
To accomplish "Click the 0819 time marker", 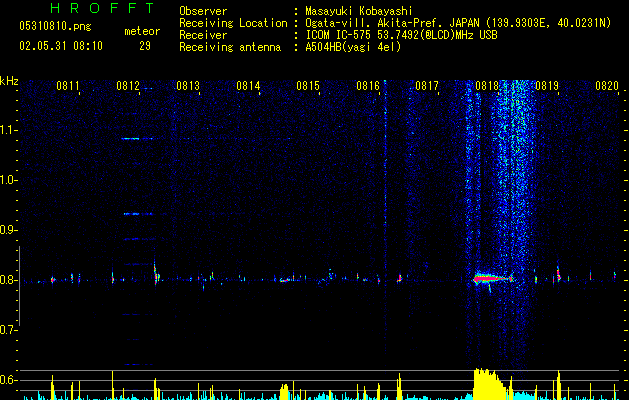I will point(547,86).
